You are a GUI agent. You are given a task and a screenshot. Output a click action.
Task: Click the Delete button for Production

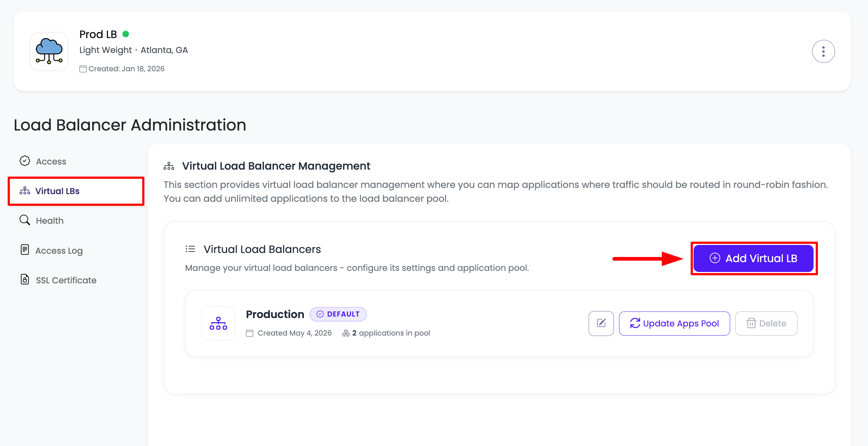766,323
